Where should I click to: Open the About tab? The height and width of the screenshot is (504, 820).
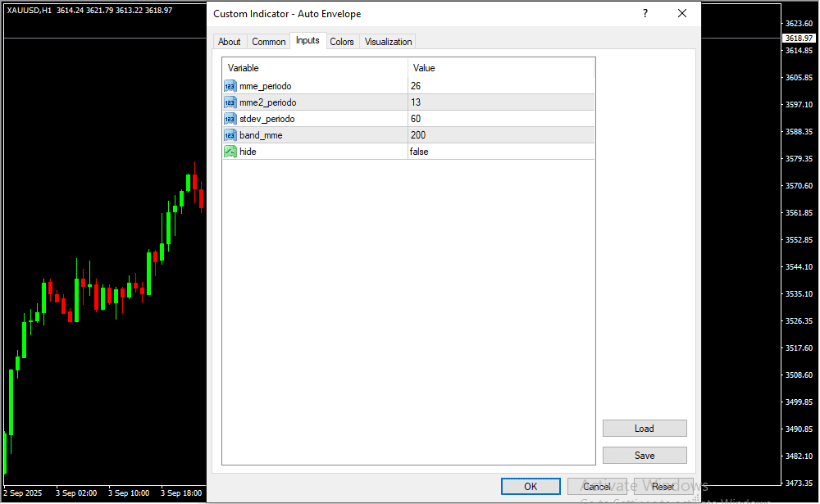click(230, 42)
